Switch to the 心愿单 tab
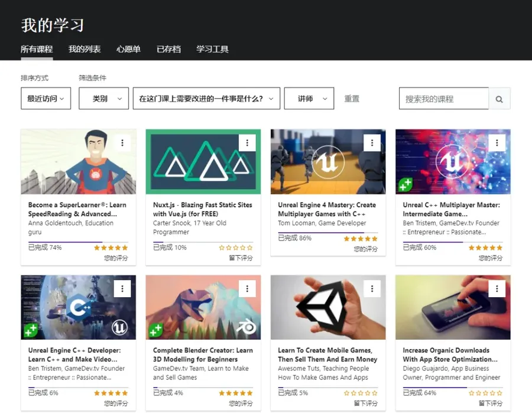The height and width of the screenshot is (413, 532). pos(128,49)
